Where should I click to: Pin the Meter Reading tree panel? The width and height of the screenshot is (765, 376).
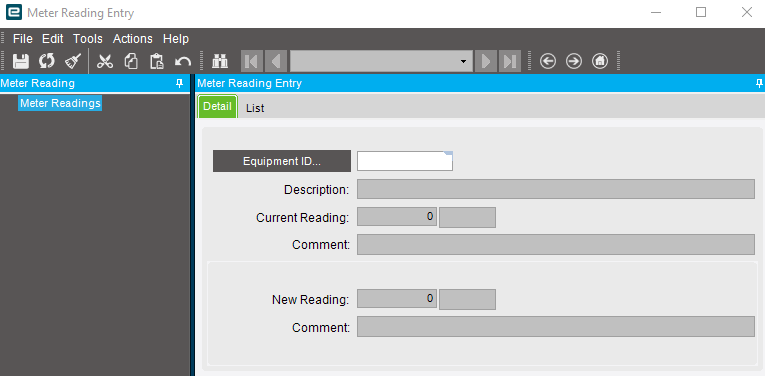(180, 83)
